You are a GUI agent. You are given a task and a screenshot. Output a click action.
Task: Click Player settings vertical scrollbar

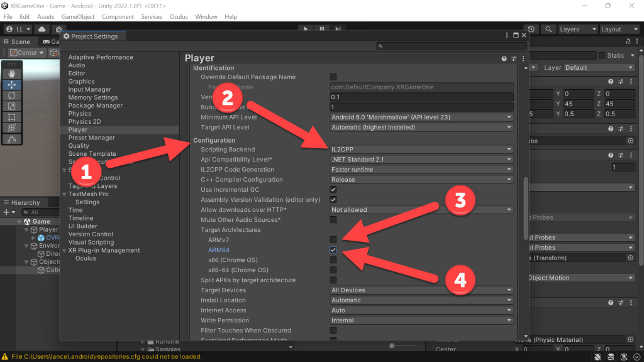(x=526, y=208)
